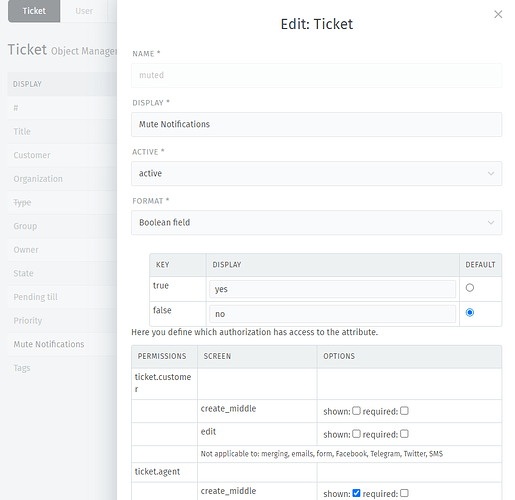Open the Active dropdown chevron

pyautogui.click(x=491, y=173)
